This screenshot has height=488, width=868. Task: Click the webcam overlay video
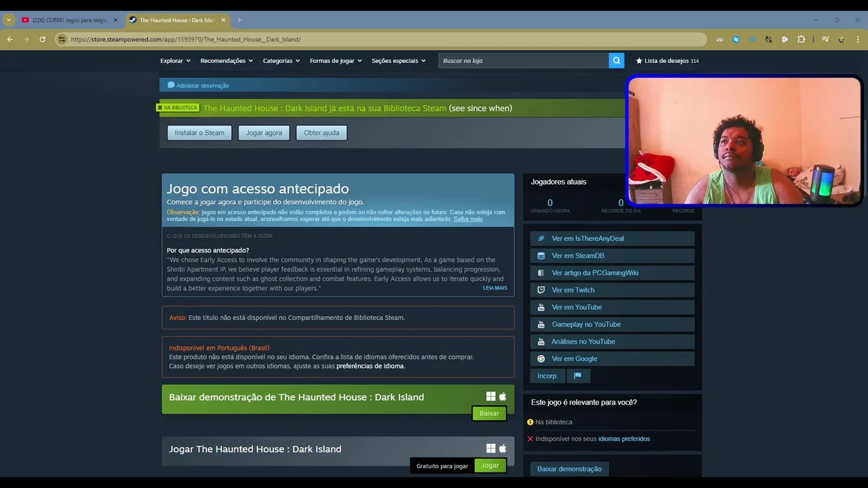[744, 140]
